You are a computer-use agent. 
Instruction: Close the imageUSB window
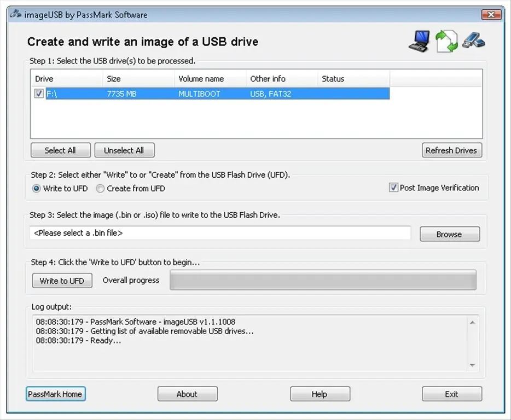click(491, 14)
